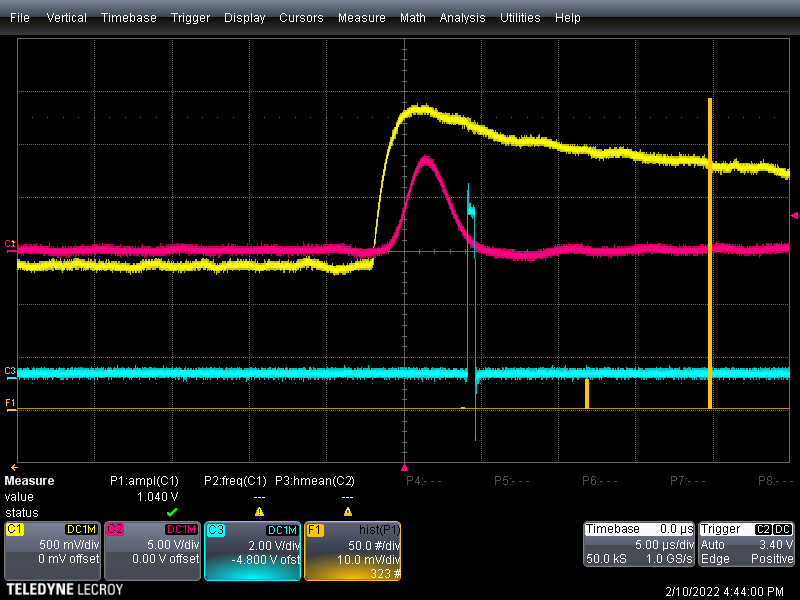Open the Vertical menu
Image resolution: width=800 pixels, height=600 pixels.
66,18
